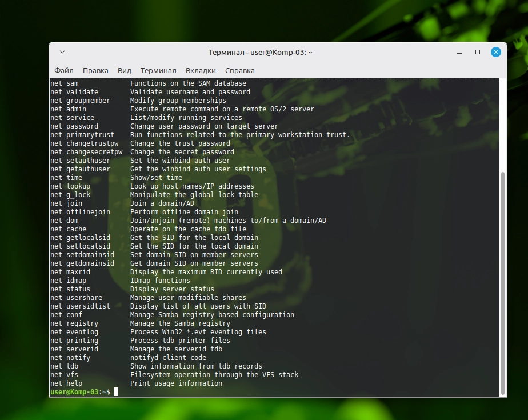Click the 'net usershare' command
528x420 pixels.
pos(77,298)
